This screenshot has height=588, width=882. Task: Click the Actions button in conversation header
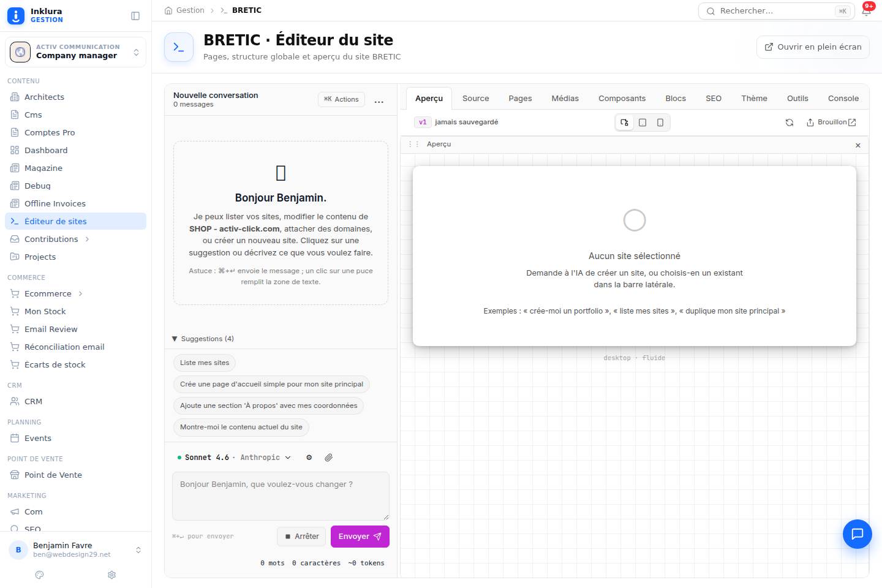(341, 99)
